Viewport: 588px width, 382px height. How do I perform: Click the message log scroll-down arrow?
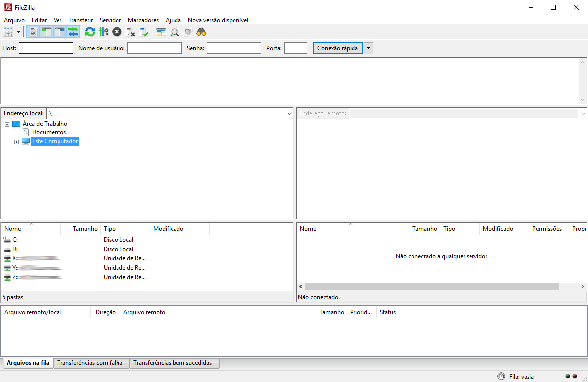pyautogui.click(x=583, y=99)
